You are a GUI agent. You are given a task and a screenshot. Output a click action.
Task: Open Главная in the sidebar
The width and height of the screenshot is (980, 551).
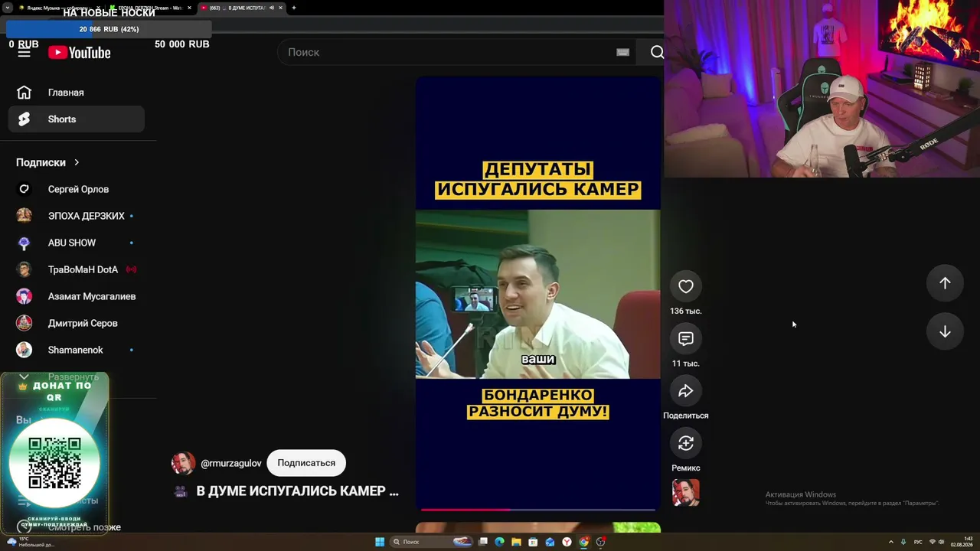[x=77, y=93]
